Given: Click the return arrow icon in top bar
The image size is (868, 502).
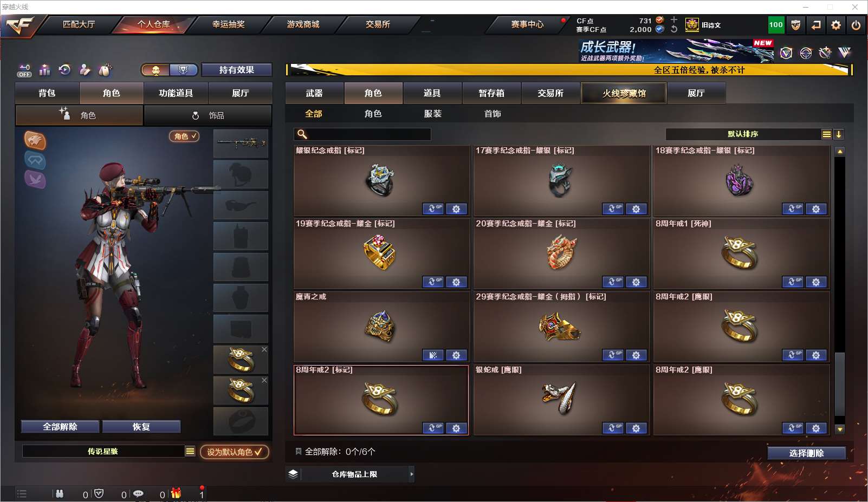Looking at the screenshot, I should (x=816, y=25).
